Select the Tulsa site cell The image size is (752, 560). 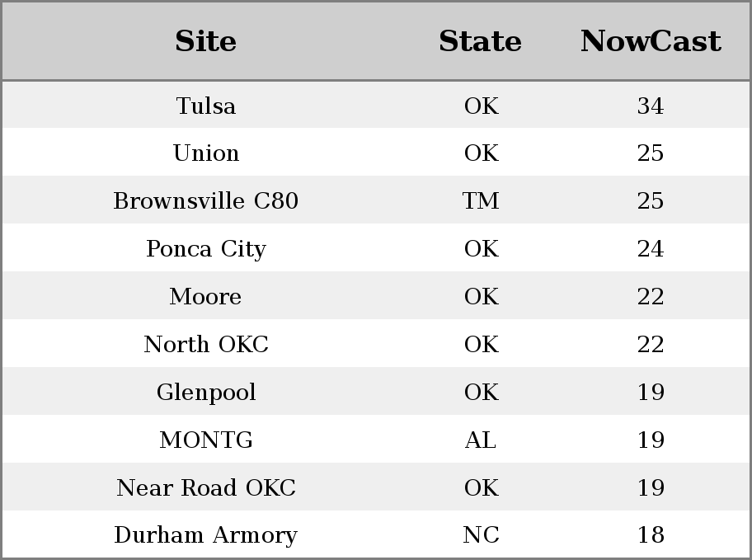[x=206, y=106]
